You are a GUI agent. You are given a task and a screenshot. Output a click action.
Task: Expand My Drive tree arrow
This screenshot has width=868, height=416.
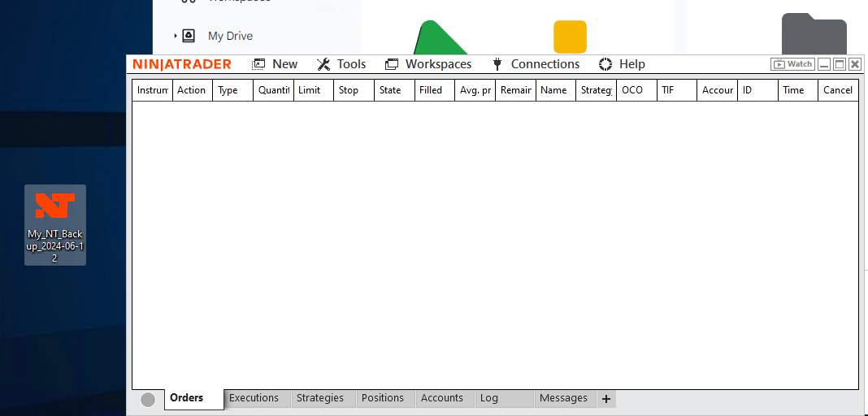[x=176, y=36]
